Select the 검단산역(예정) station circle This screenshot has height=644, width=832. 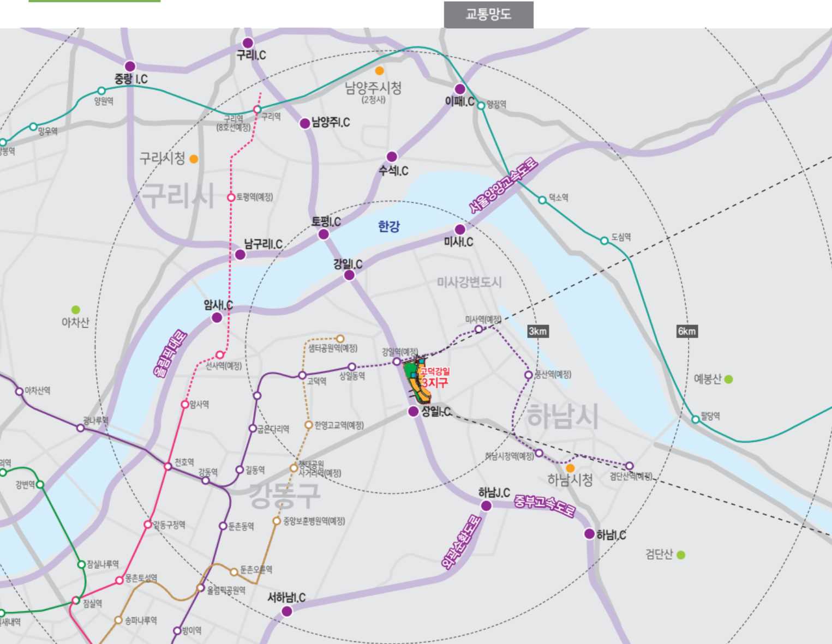pos(629,466)
